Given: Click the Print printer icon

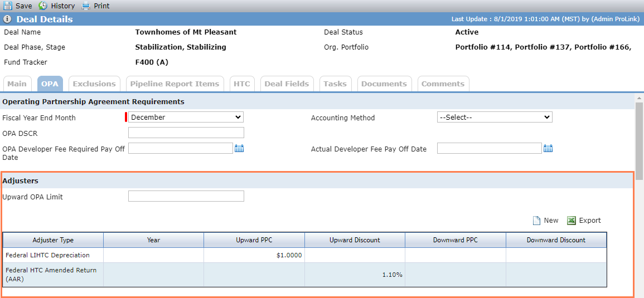Looking at the screenshot, I should pos(85,6).
